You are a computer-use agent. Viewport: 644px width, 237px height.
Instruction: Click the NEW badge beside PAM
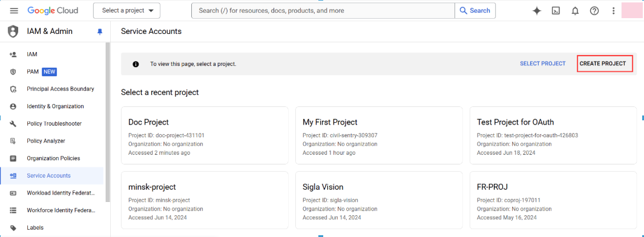point(49,72)
